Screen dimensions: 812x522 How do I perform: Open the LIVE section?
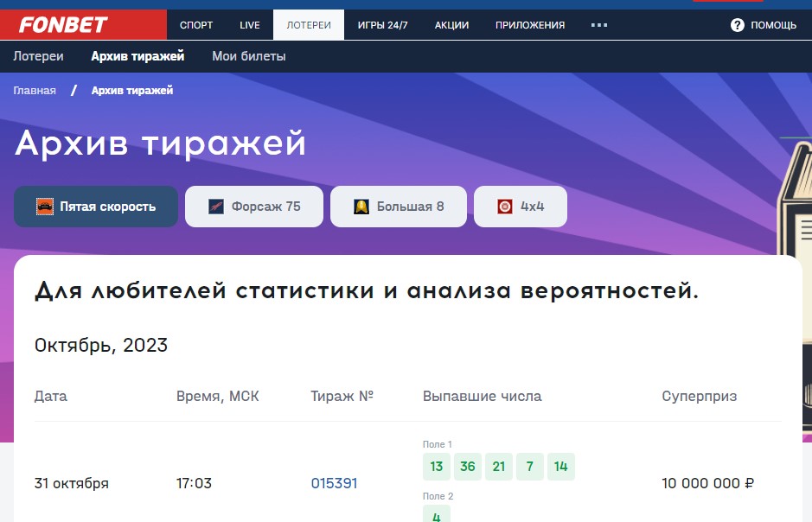tap(250, 25)
